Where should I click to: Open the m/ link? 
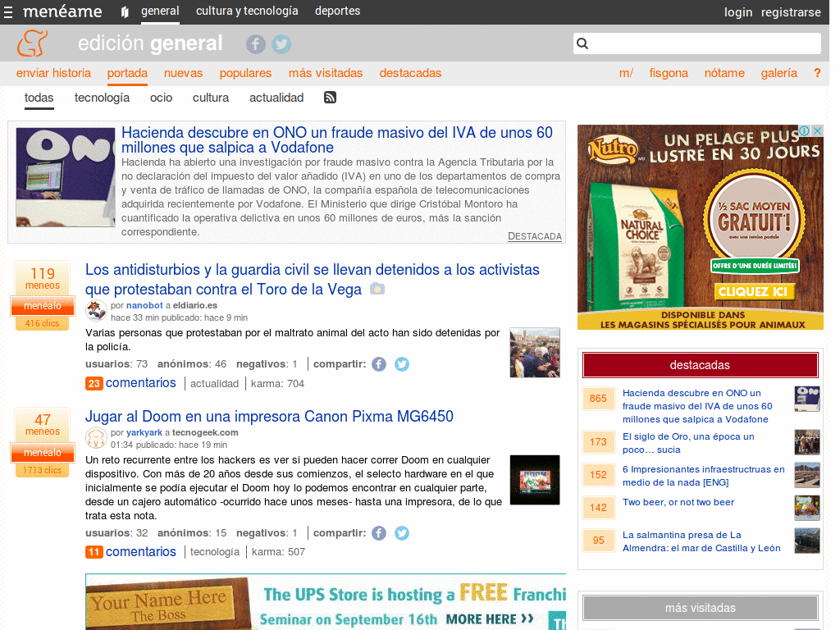[626, 73]
